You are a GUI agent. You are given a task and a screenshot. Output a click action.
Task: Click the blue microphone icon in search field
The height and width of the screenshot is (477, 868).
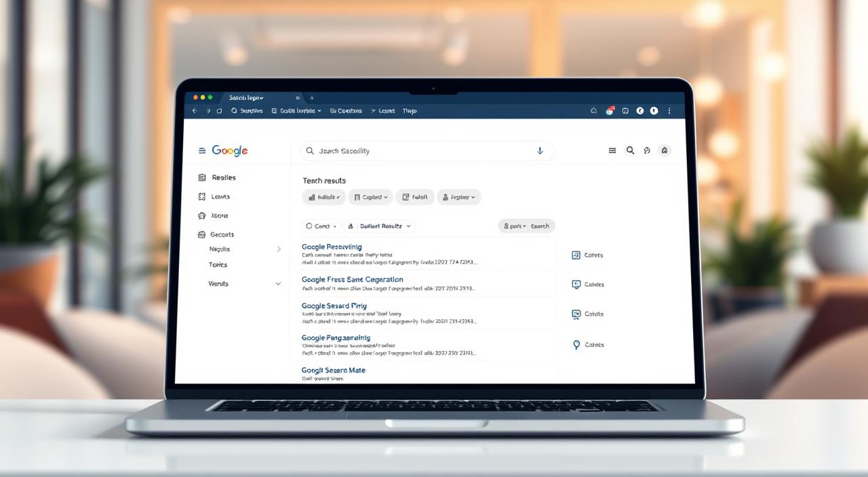tap(540, 151)
